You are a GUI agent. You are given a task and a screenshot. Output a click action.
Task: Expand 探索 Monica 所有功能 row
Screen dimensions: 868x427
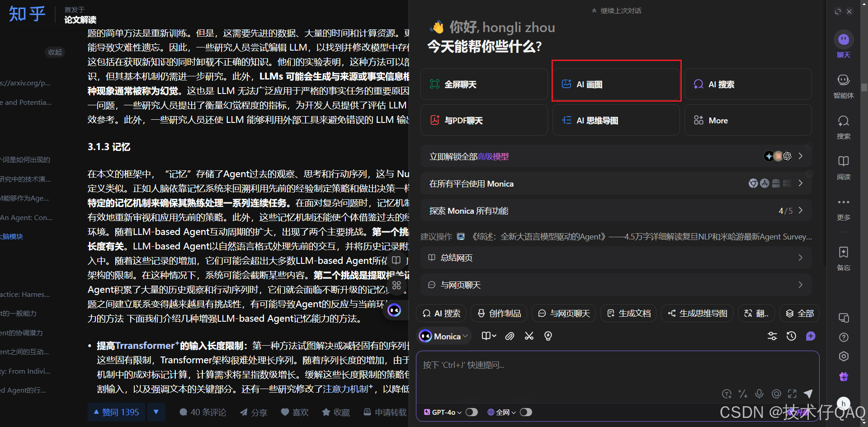coord(616,211)
